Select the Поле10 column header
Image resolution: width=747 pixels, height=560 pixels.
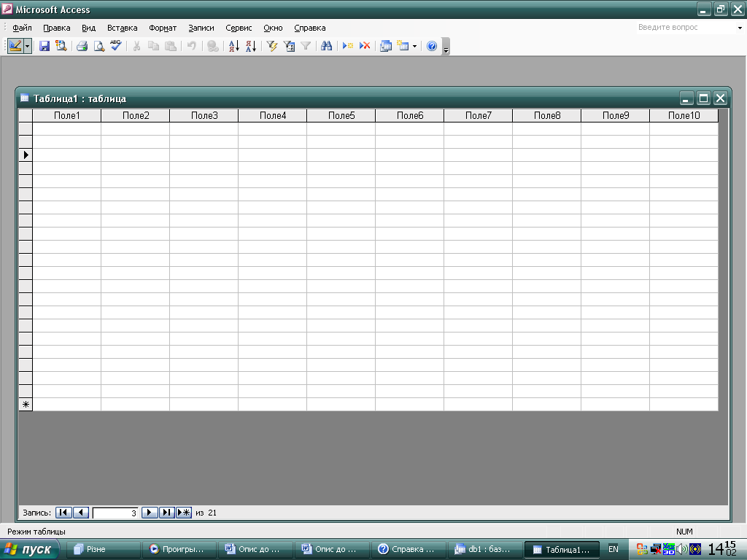[684, 116]
